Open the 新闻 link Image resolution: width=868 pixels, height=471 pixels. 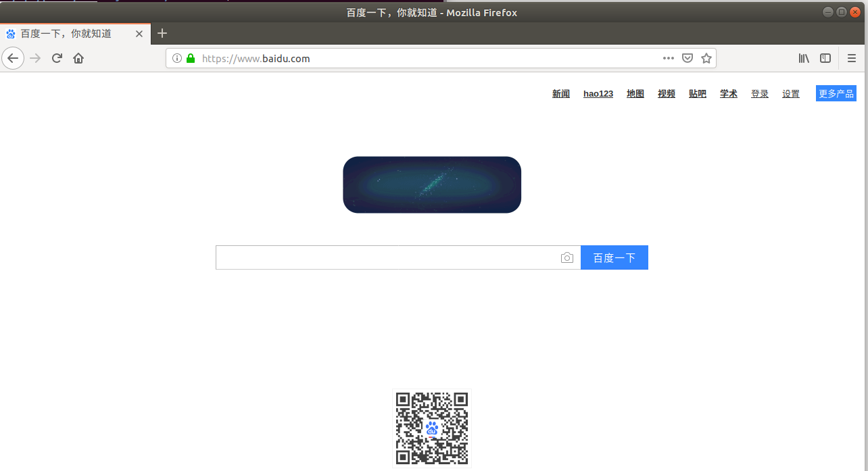561,94
